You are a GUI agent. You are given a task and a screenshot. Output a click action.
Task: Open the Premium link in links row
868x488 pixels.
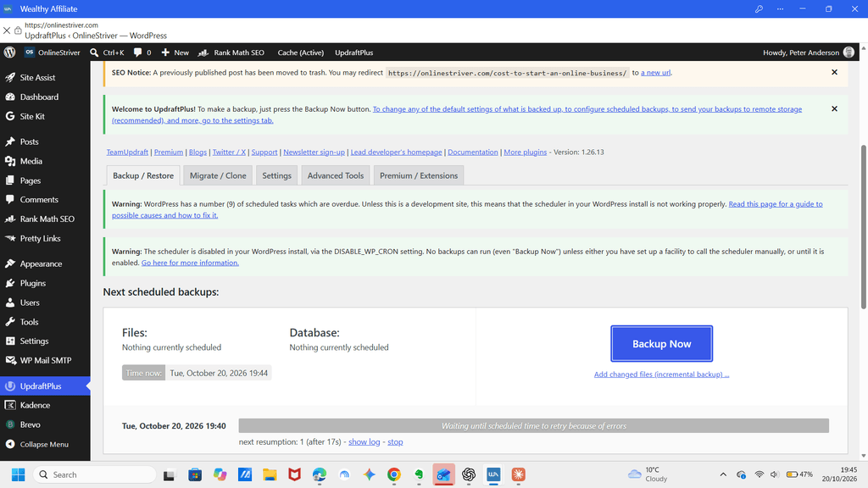tap(169, 152)
